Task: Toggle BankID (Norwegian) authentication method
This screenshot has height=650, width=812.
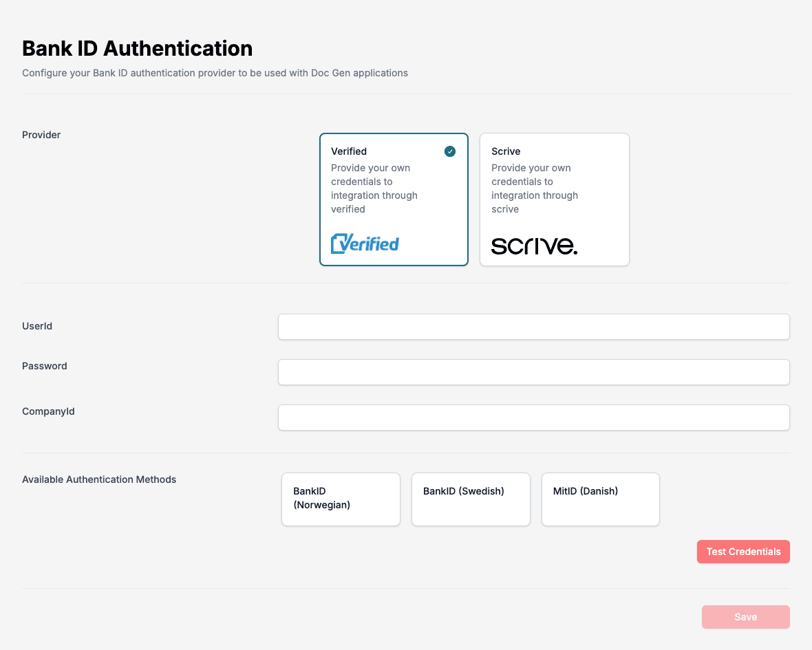Action: pyautogui.click(x=341, y=499)
